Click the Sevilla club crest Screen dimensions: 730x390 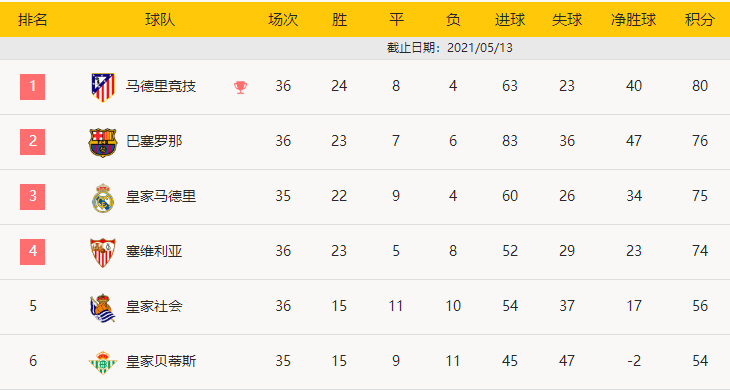[x=102, y=252]
